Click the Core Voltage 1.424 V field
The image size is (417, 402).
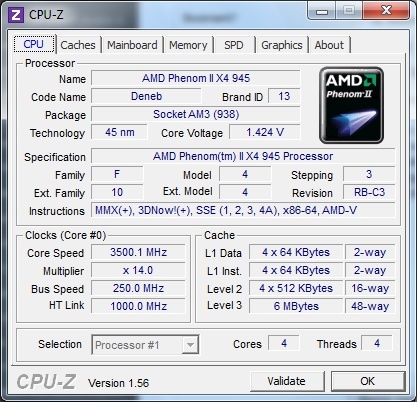[x=265, y=132]
